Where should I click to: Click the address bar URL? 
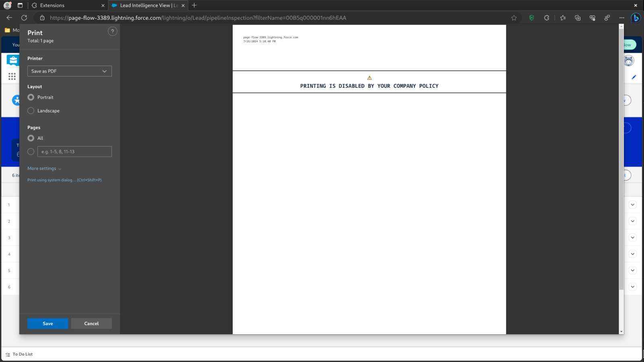198,18
